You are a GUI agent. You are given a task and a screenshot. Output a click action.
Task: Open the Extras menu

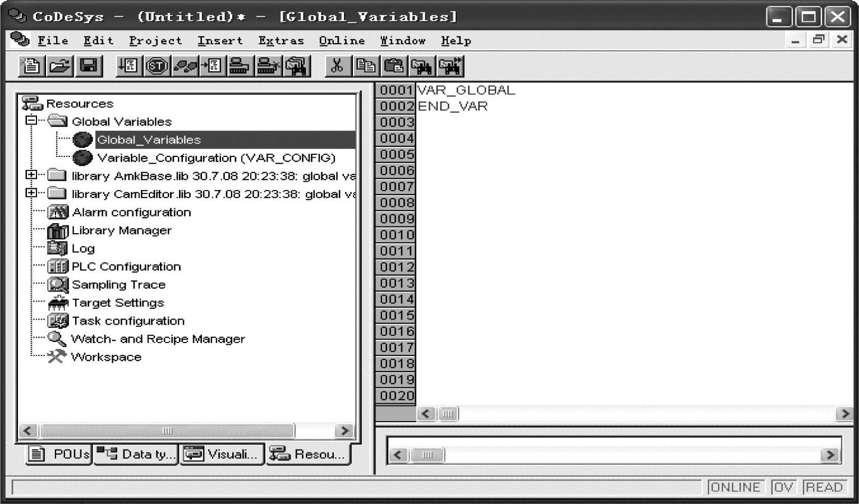coord(281,41)
